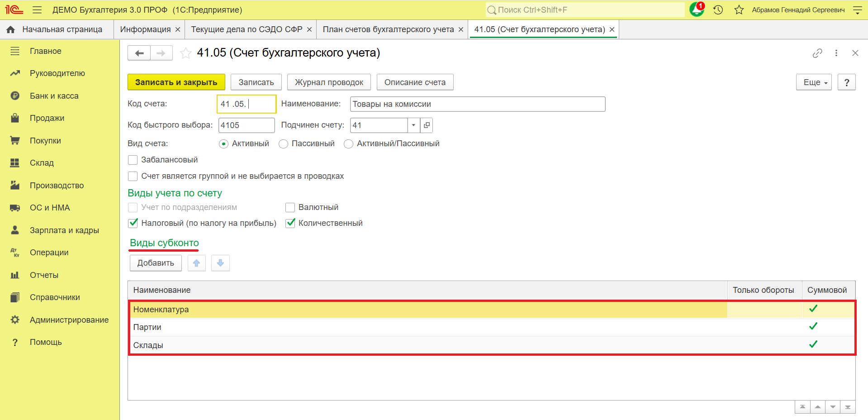868x420 pixels.
Task: Toggle 'Счет является группой' checkbox
Action: (x=133, y=176)
